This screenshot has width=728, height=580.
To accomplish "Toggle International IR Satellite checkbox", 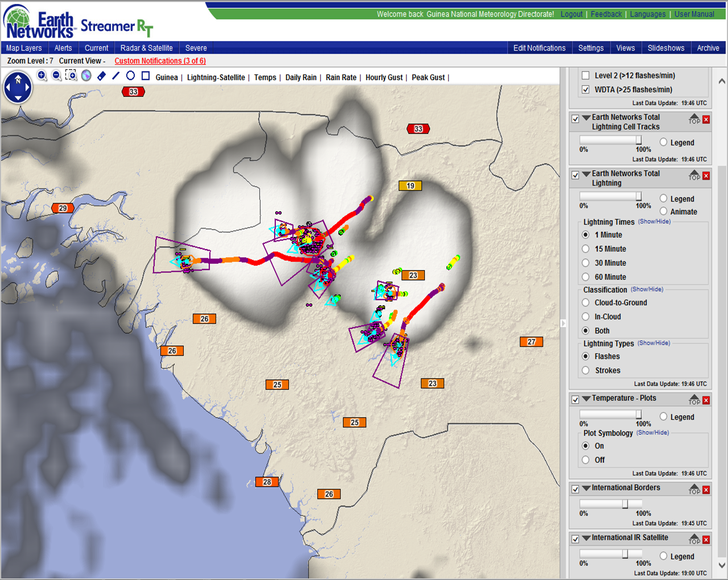I will (x=576, y=539).
